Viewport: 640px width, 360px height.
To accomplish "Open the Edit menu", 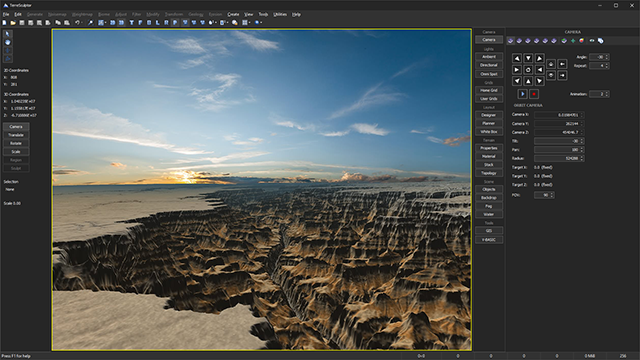I will coord(18,14).
